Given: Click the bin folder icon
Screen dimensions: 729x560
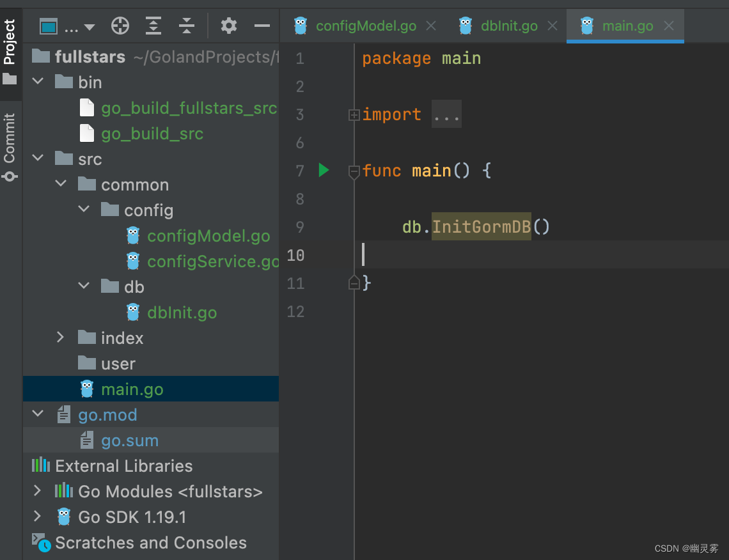Looking at the screenshot, I should tap(64, 81).
